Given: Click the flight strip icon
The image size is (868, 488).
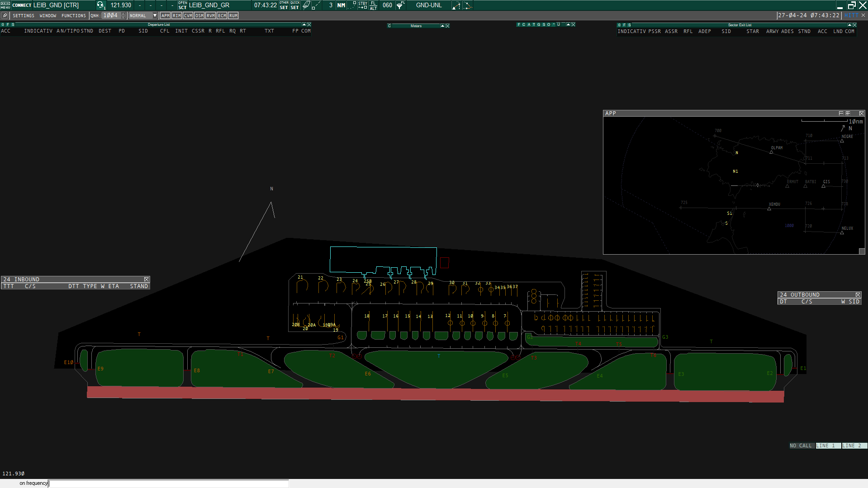Looking at the screenshot, I should tap(306, 5).
